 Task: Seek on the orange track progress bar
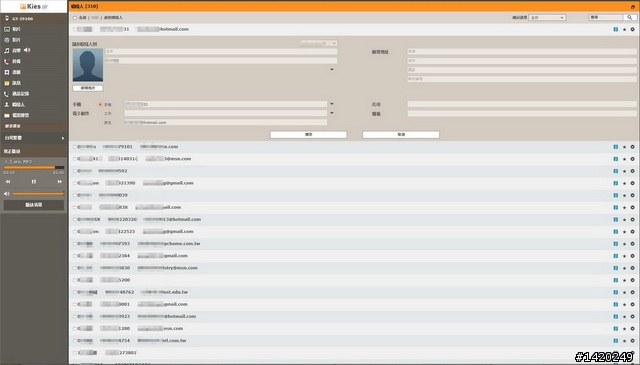point(33,167)
